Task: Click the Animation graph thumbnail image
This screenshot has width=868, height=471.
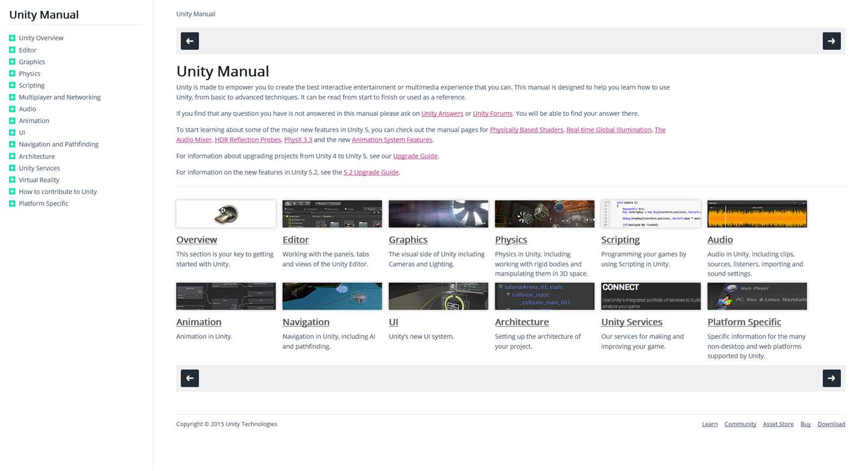Action: point(226,296)
